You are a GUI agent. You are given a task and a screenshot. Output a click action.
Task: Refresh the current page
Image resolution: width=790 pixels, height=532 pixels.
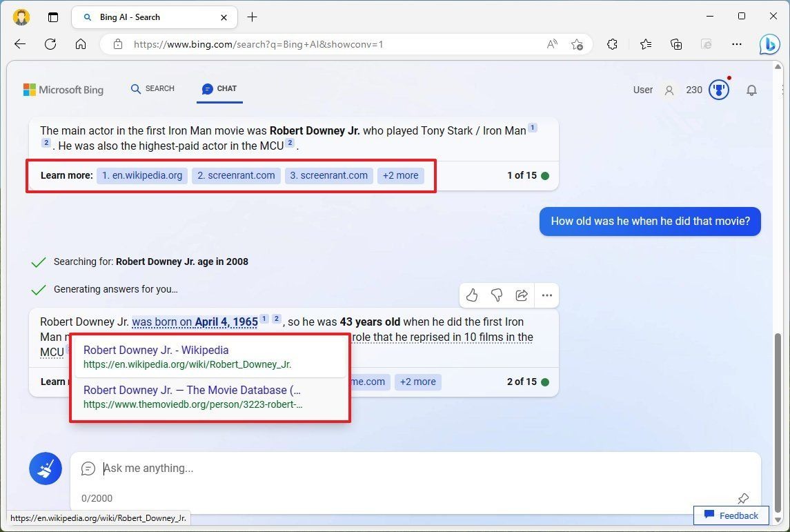[x=50, y=44]
